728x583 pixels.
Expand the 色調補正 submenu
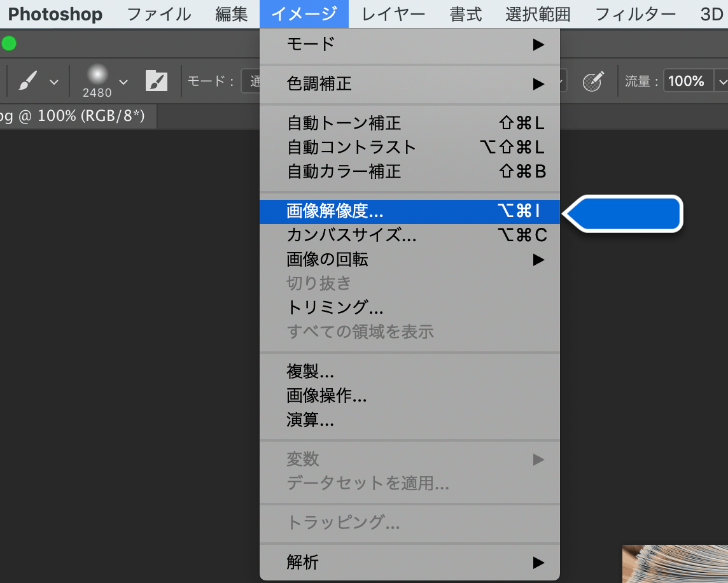pos(410,84)
